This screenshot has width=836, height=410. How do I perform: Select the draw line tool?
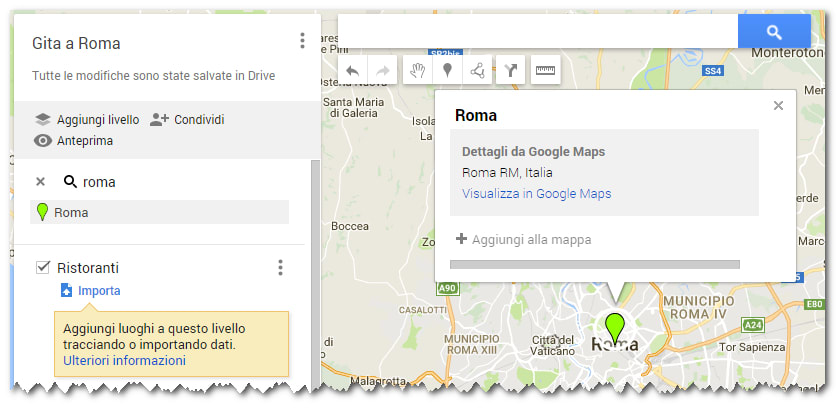pyautogui.click(x=477, y=70)
